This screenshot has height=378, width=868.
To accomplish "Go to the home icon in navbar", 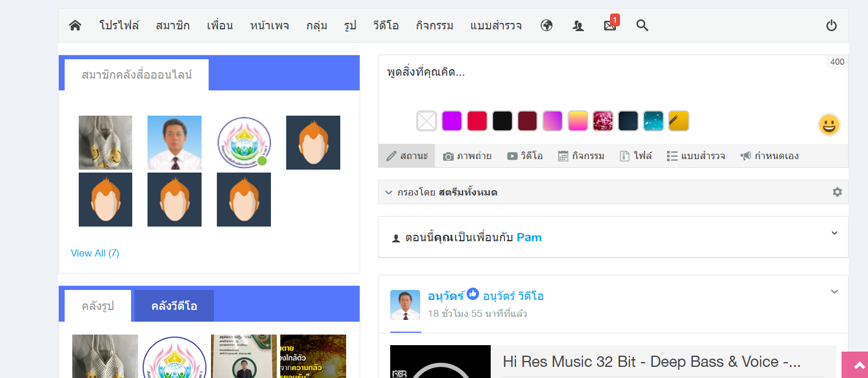I will (x=75, y=25).
